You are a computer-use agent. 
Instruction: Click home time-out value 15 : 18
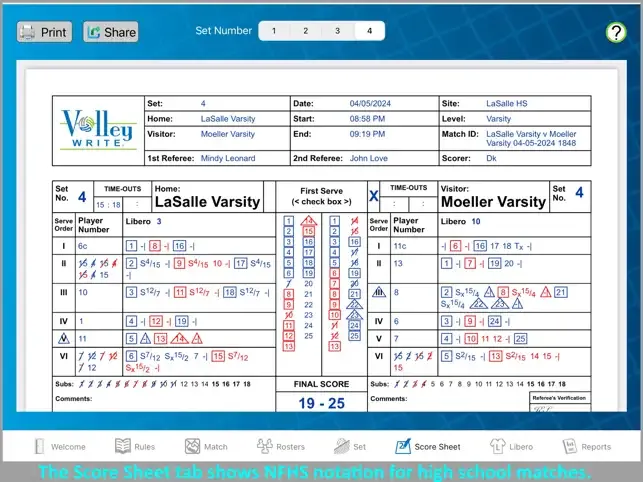(108, 205)
